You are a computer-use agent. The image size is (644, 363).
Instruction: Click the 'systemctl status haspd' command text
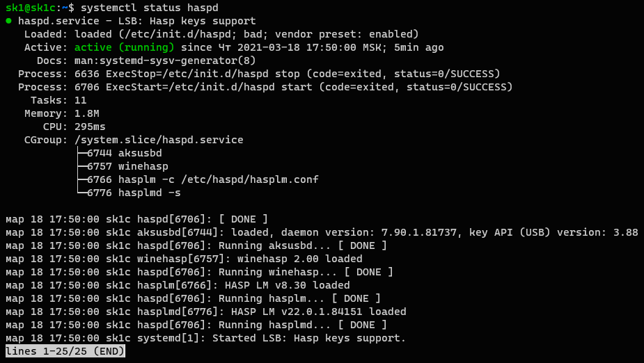149,8
